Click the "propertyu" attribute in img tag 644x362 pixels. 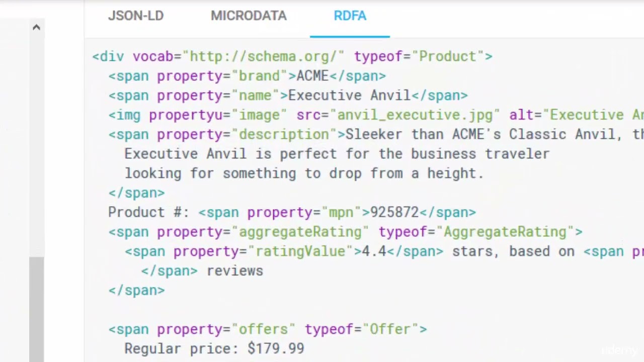(185, 115)
